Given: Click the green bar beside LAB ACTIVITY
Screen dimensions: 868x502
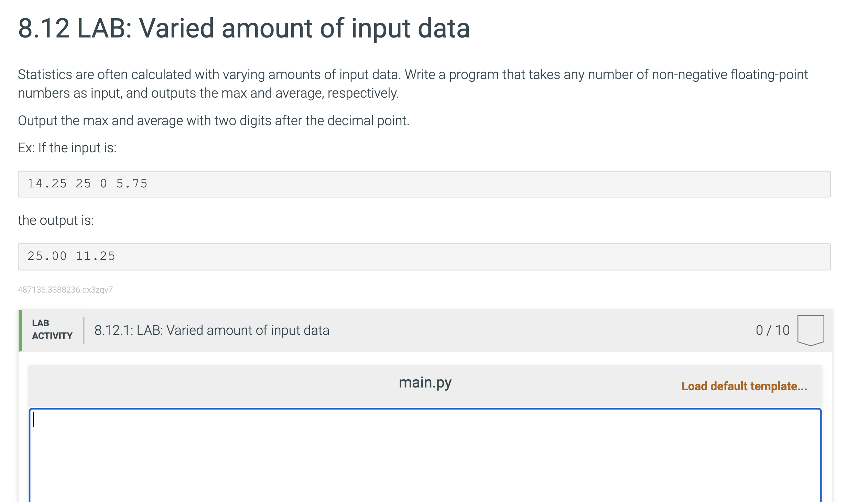Looking at the screenshot, I should (x=20, y=330).
